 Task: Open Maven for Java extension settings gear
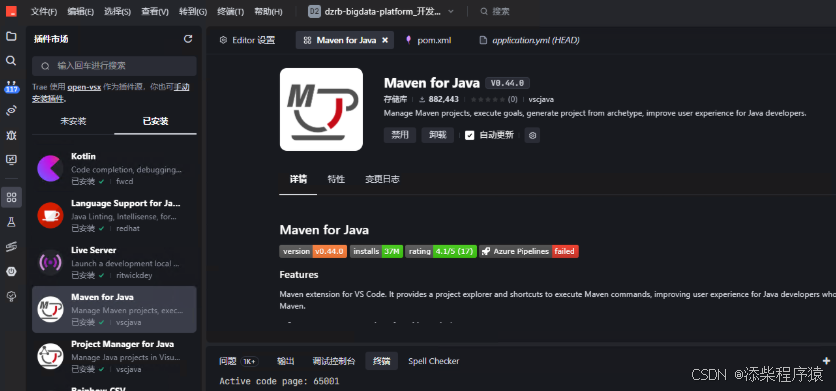pos(532,135)
